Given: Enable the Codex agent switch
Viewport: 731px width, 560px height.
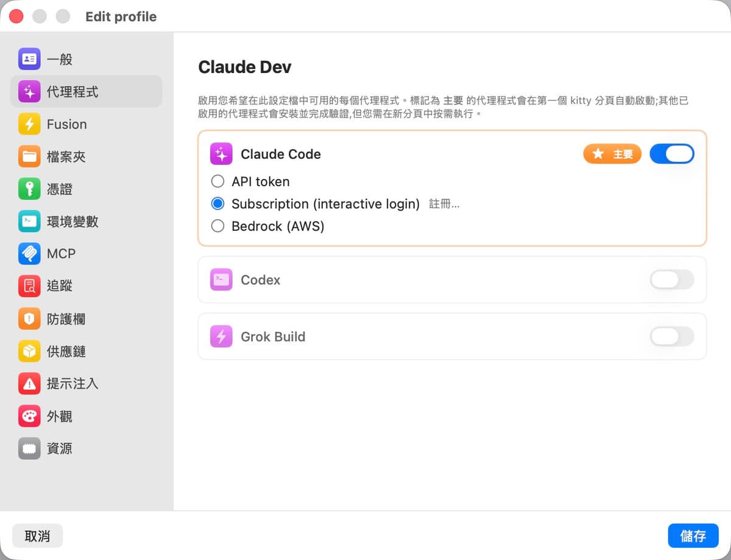Looking at the screenshot, I should tap(672, 280).
